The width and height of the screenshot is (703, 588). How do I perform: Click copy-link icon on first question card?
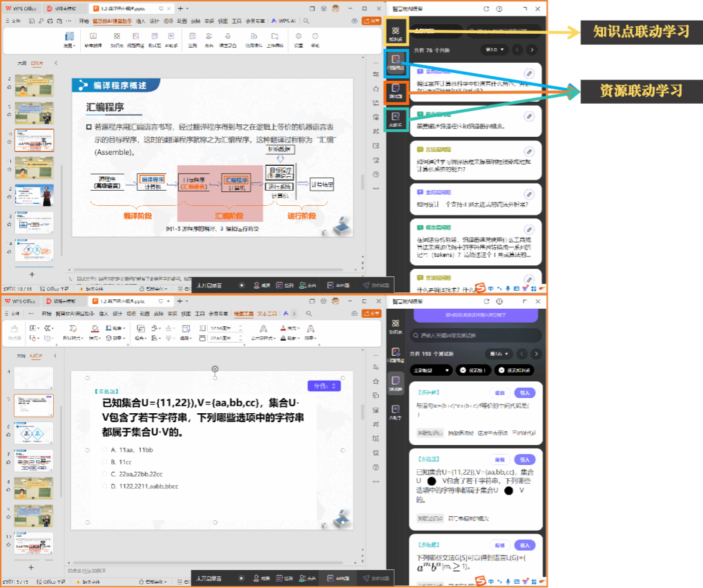pos(529,73)
